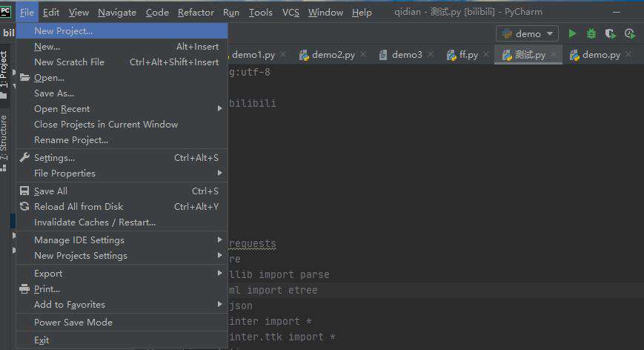Minimize the PyCharm window

point(617,13)
